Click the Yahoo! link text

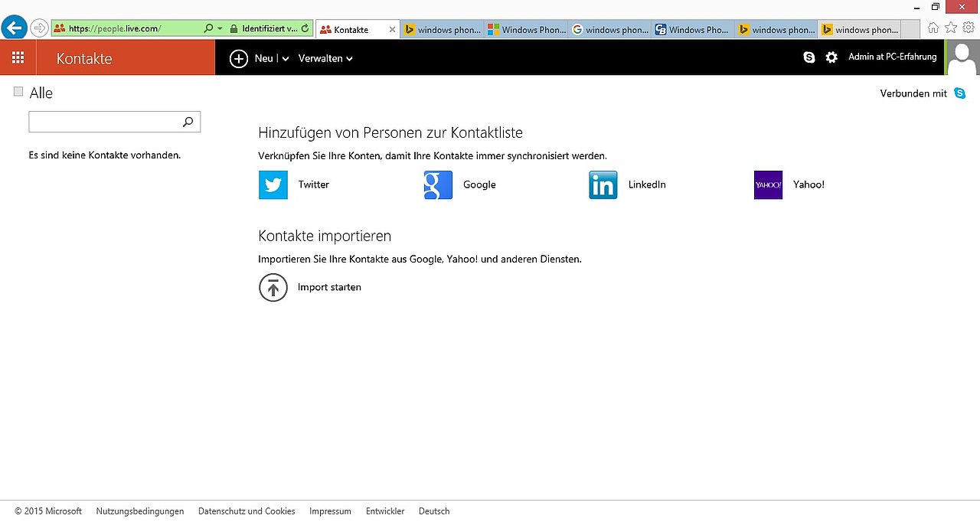pos(808,184)
